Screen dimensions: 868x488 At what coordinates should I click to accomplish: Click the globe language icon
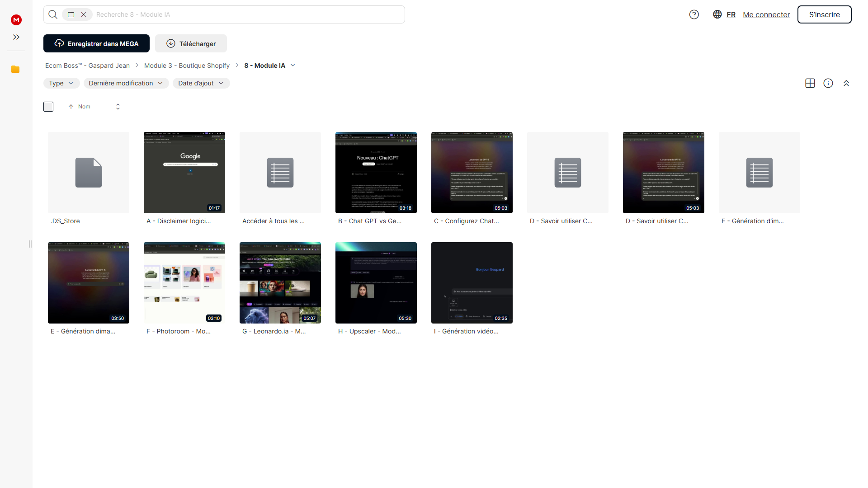(x=717, y=14)
